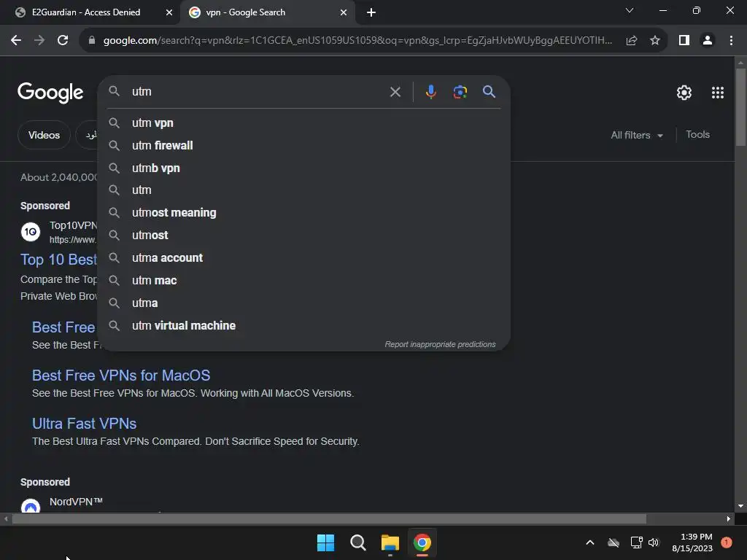Pick the "utmost" suggestion
747x560 pixels.
click(x=304, y=236)
